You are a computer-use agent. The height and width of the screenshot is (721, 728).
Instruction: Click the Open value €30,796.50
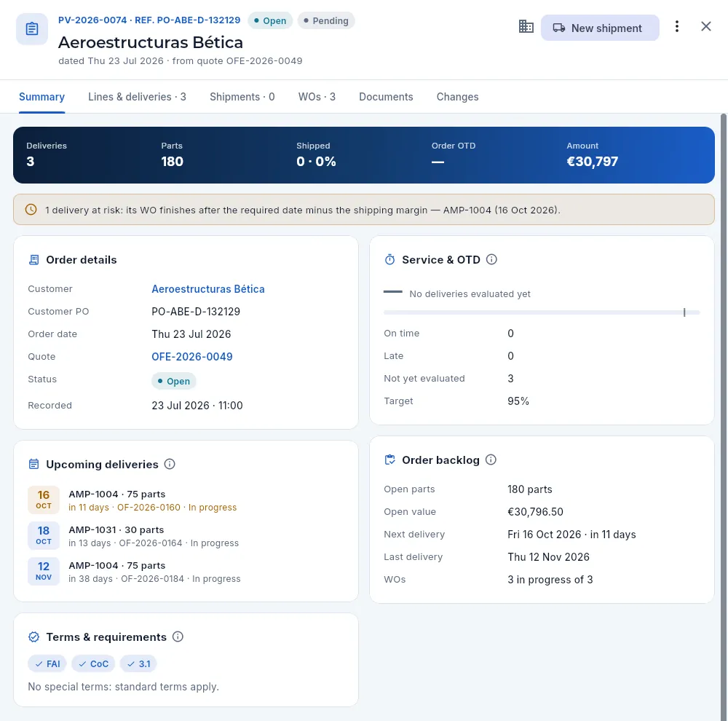[x=535, y=512]
